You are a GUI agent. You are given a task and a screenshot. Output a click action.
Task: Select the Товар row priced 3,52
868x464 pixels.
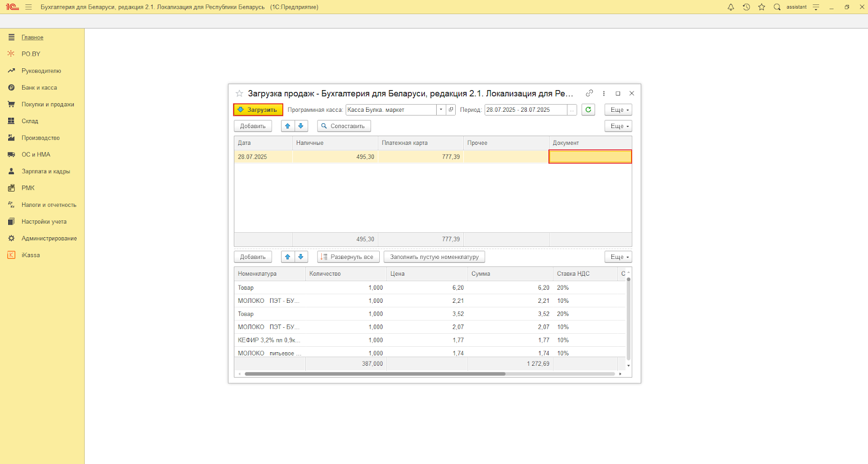coord(430,314)
